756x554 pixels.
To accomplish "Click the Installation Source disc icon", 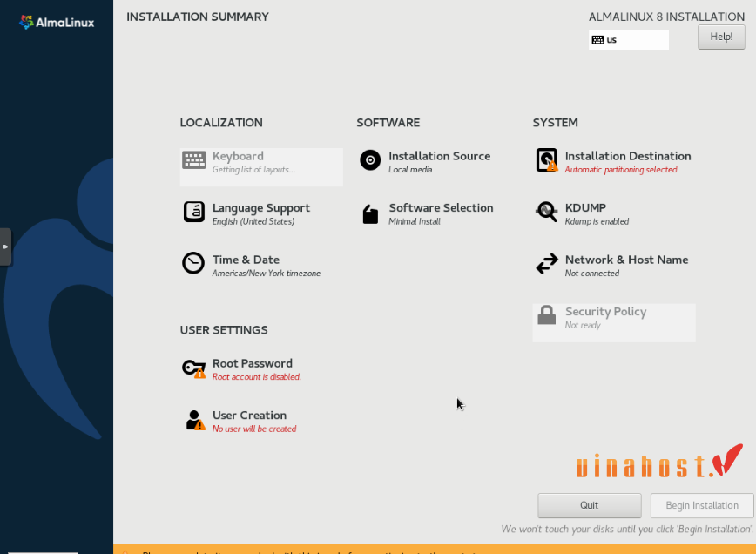I will [x=370, y=160].
